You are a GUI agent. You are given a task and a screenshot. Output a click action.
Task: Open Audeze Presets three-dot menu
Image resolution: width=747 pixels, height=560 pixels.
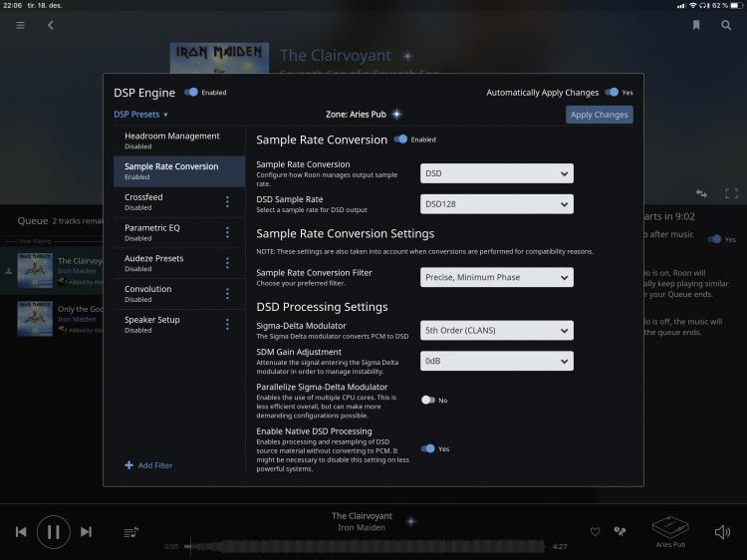227,263
